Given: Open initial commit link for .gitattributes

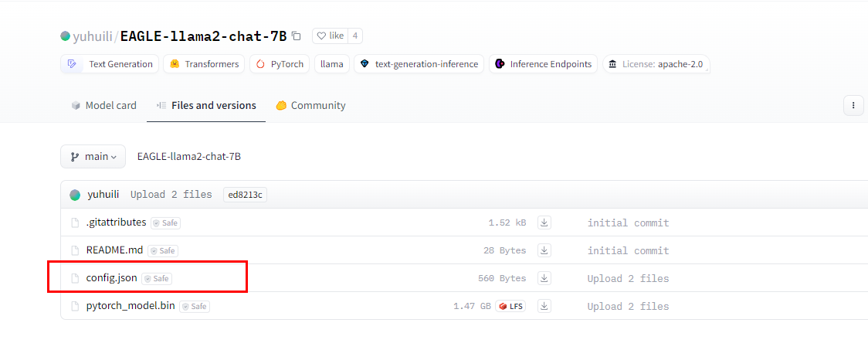Looking at the screenshot, I should tap(629, 223).
